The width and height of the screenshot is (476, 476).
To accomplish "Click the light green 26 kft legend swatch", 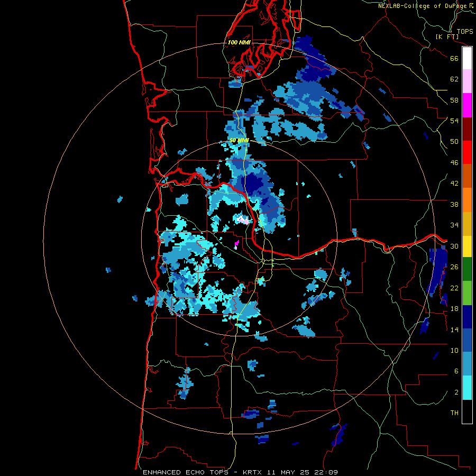I will pyautogui.click(x=467, y=293).
